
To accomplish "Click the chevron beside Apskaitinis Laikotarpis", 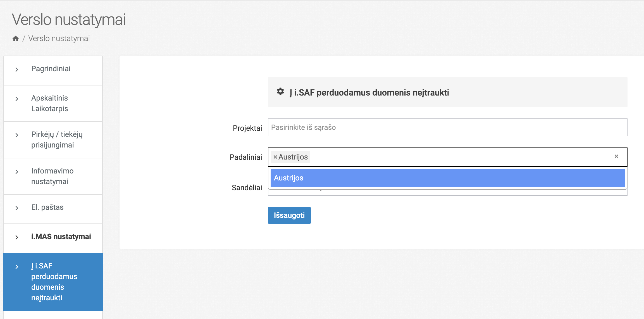I will (x=17, y=99).
